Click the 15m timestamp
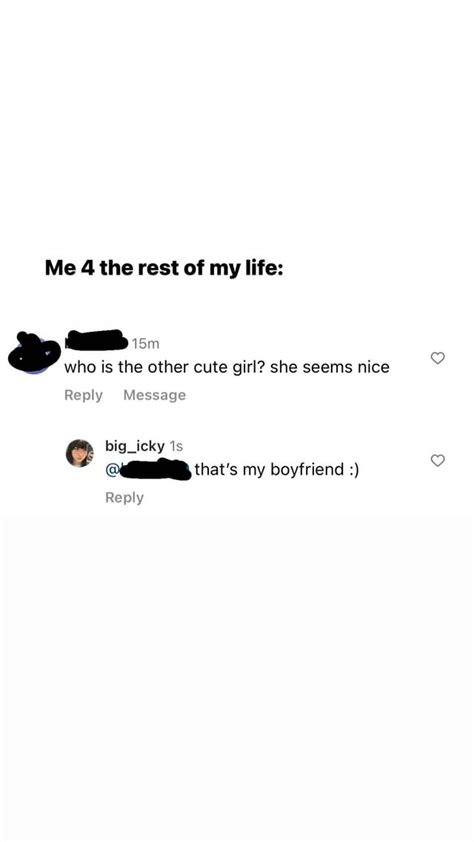Image resolution: width=474 pixels, height=842 pixels. [x=146, y=343]
